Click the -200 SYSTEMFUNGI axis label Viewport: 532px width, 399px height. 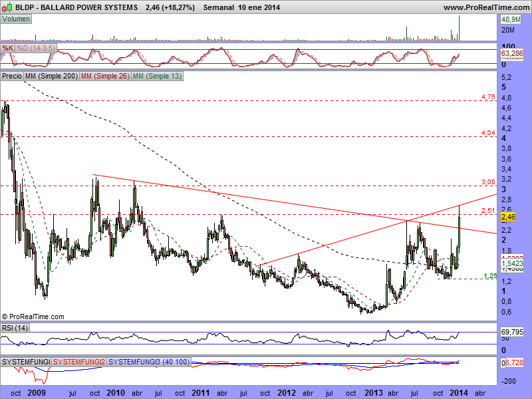(x=509, y=381)
